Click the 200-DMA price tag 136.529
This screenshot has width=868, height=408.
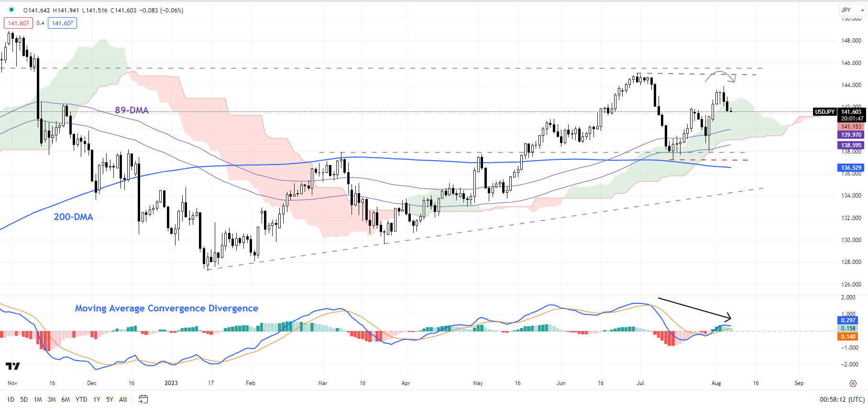[851, 168]
